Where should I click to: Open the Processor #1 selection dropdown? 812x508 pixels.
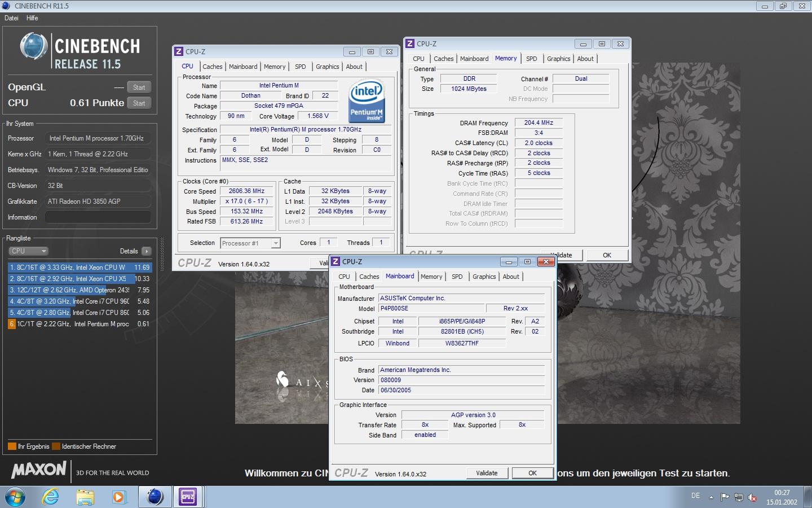click(x=250, y=243)
